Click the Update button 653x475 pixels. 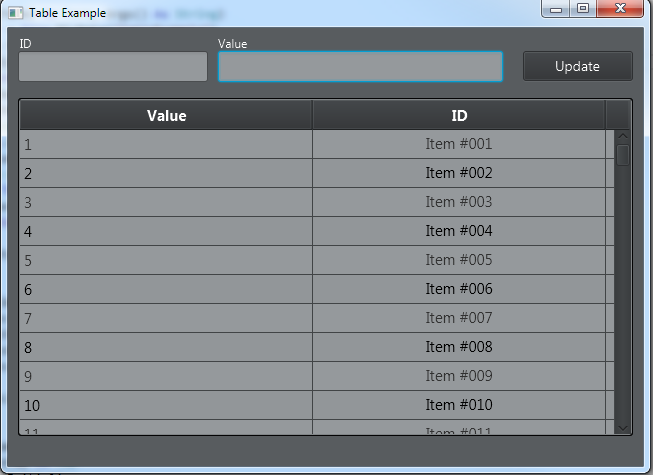coord(578,66)
